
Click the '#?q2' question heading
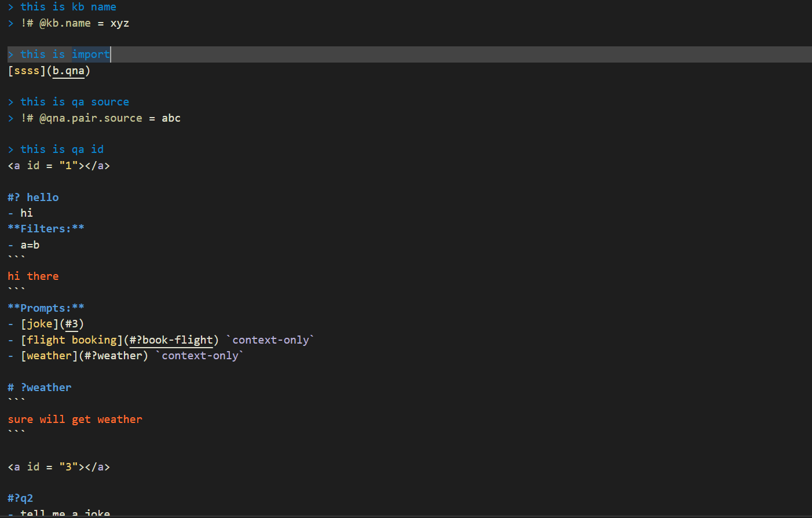point(20,498)
